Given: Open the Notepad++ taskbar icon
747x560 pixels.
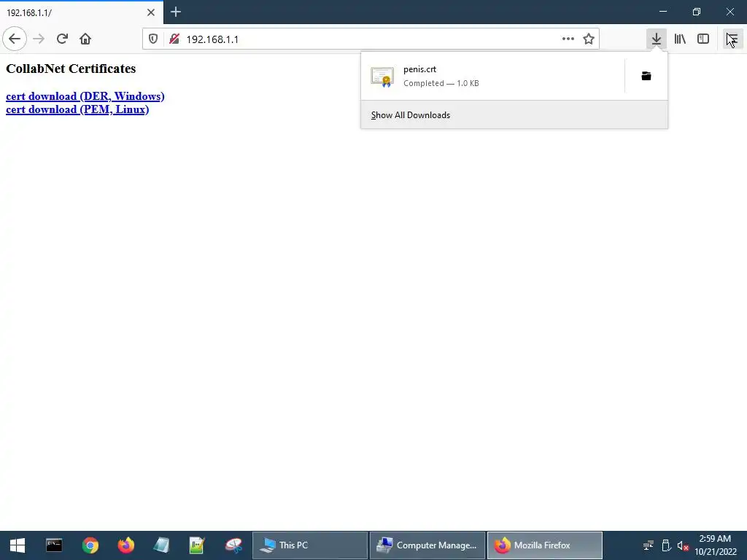Looking at the screenshot, I should tap(197, 545).
